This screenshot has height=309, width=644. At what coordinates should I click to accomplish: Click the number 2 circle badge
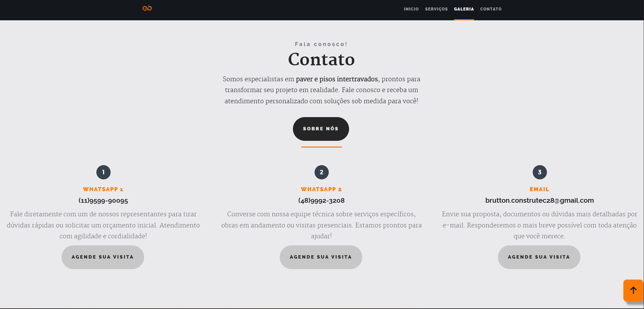321,172
